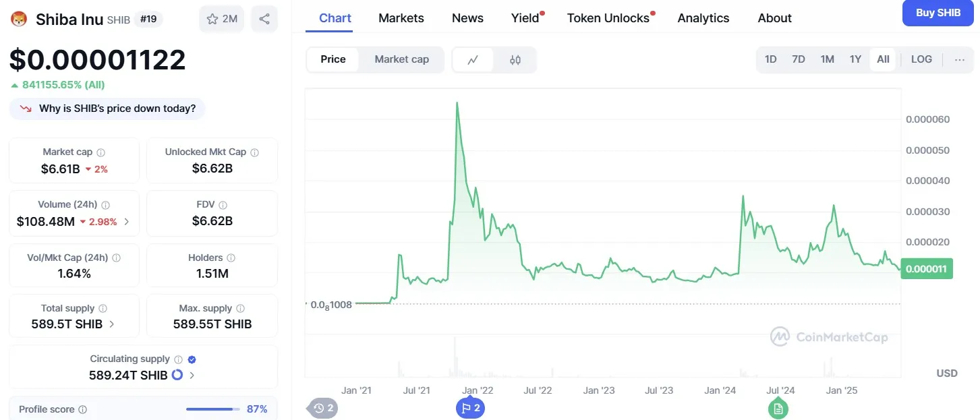Open the News tab

pos(467,18)
